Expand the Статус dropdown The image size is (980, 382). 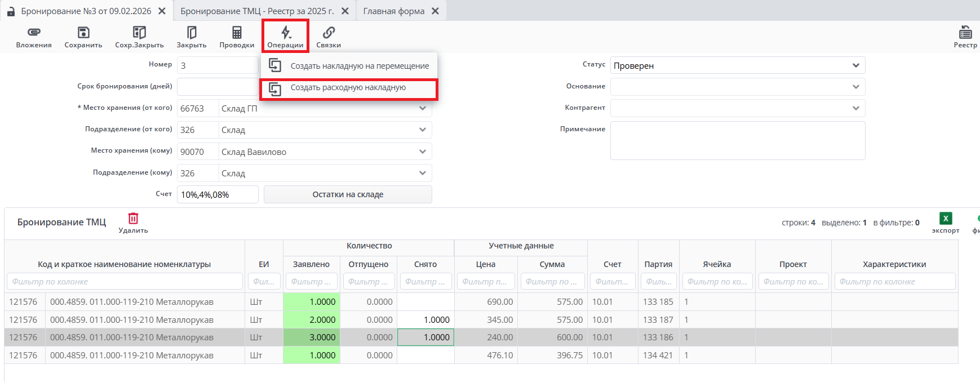tap(855, 65)
